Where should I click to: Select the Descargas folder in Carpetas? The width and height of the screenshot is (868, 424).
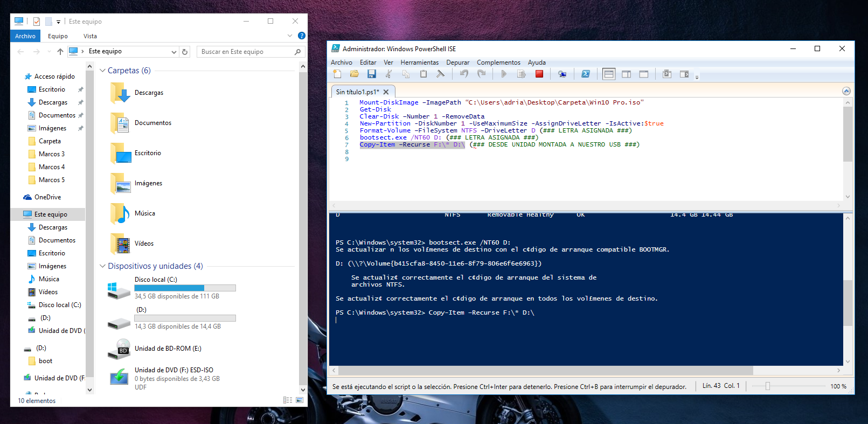pyautogui.click(x=137, y=93)
